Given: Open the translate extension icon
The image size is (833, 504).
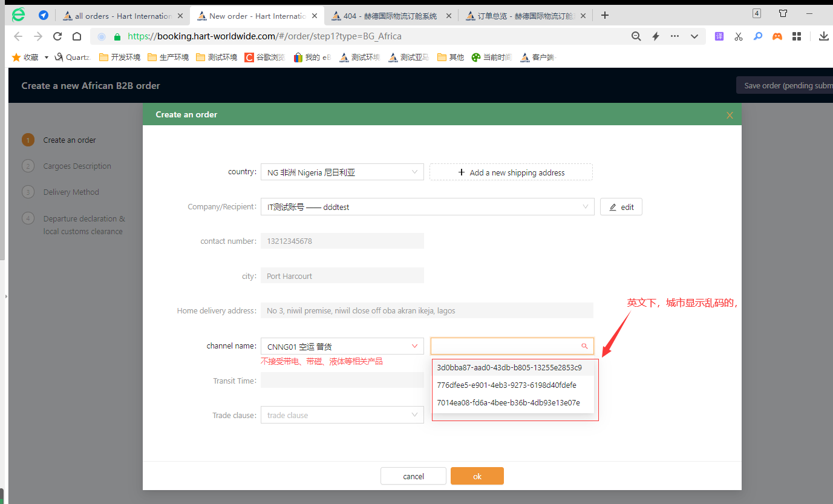Looking at the screenshot, I should [719, 36].
